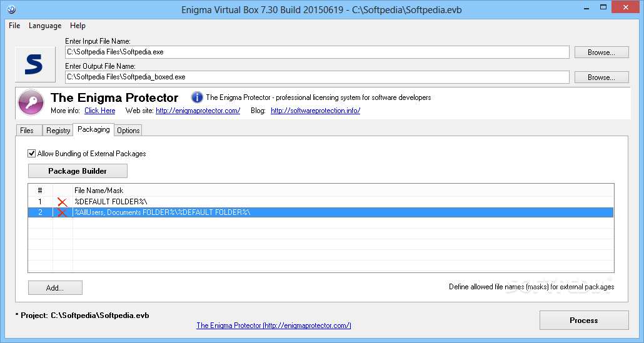The image size is (644, 343).
Task: Browse for the output file name
Action: click(x=601, y=77)
